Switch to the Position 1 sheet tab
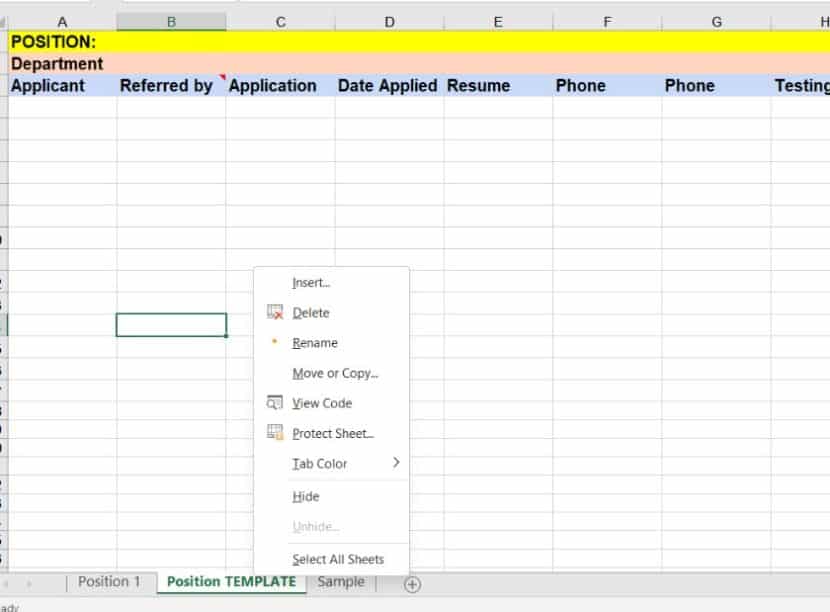The height and width of the screenshot is (612, 830). (109, 582)
